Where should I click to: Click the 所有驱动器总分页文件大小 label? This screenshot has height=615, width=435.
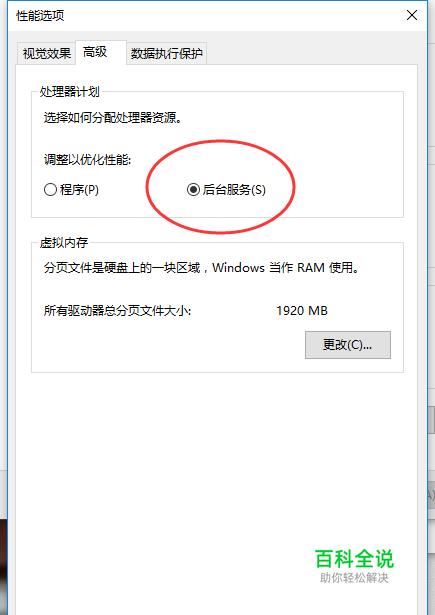[x=117, y=311]
